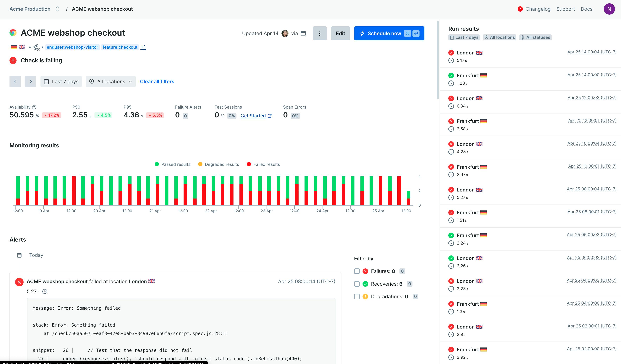Click the main page vertical scrollbar
This screenshot has width=621, height=364.
(x=438, y=60)
